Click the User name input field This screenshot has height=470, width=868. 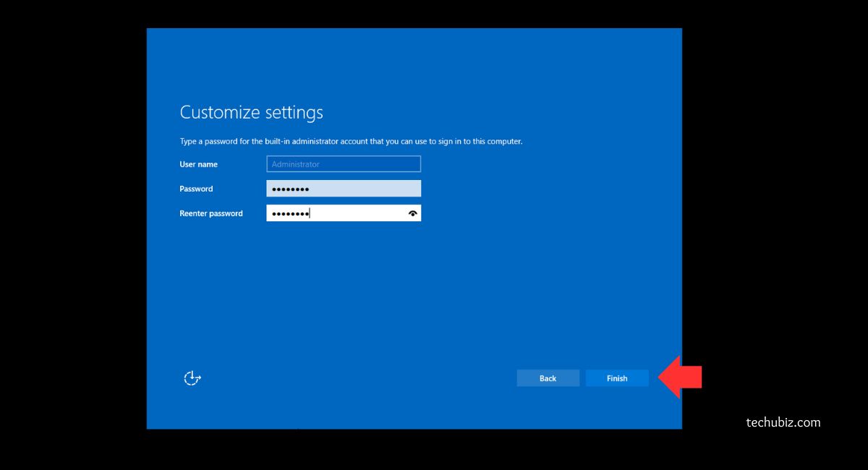[344, 164]
